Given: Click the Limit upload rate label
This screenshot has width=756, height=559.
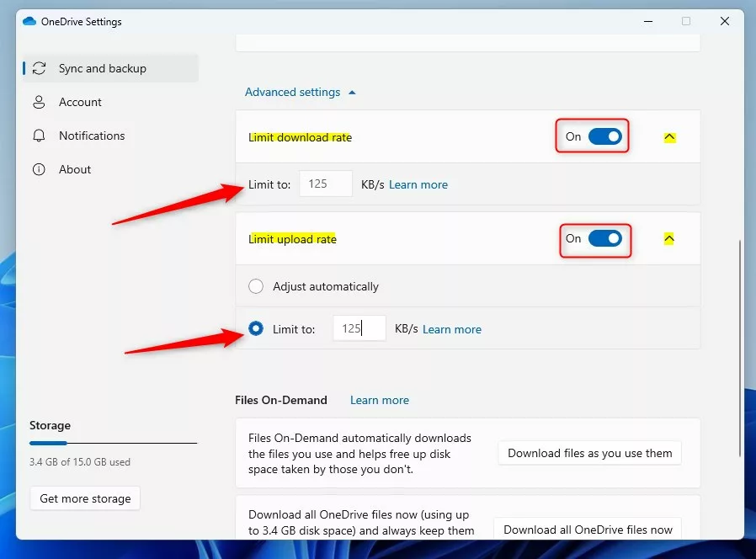Looking at the screenshot, I should 292,239.
